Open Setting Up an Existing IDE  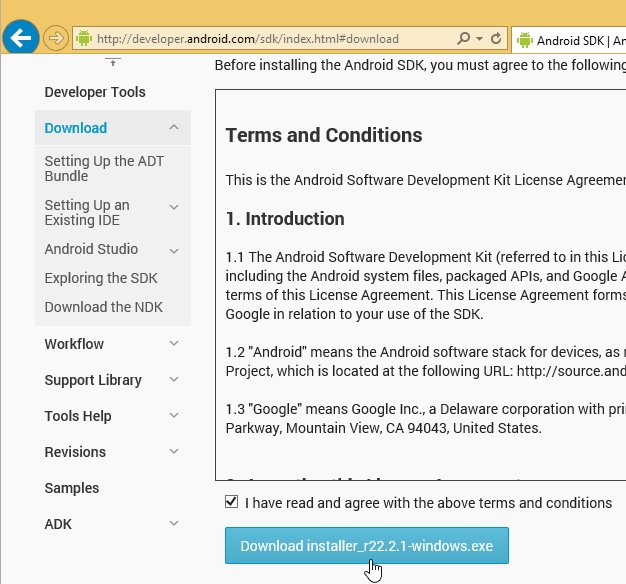[x=87, y=212]
